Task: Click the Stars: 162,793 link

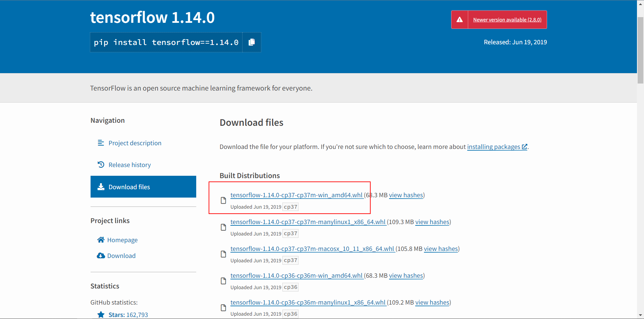Action: coord(128,314)
